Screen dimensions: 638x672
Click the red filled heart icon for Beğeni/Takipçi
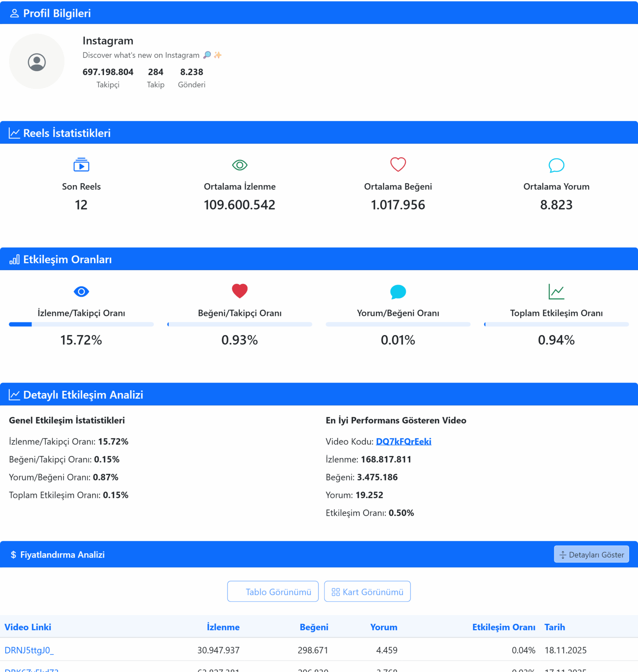[x=239, y=291]
